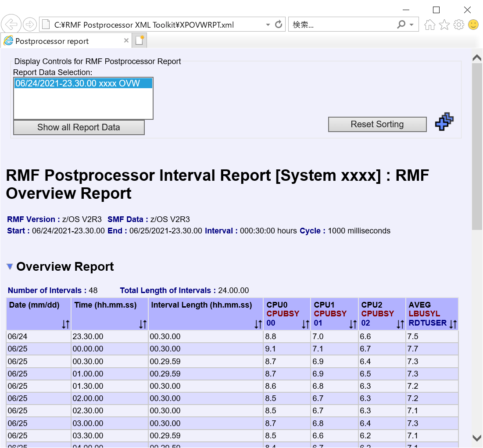This screenshot has height=448, width=483.
Task: Click Total Length of Intervals label
Action: click(x=168, y=290)
